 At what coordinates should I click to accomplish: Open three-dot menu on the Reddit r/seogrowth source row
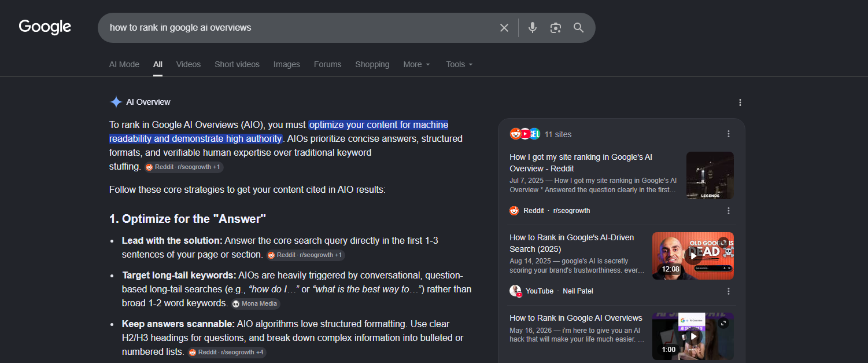point(729,211)
